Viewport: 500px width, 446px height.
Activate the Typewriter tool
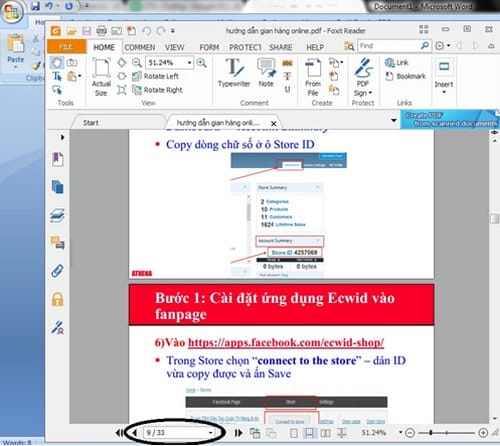(x=234, y=73)
